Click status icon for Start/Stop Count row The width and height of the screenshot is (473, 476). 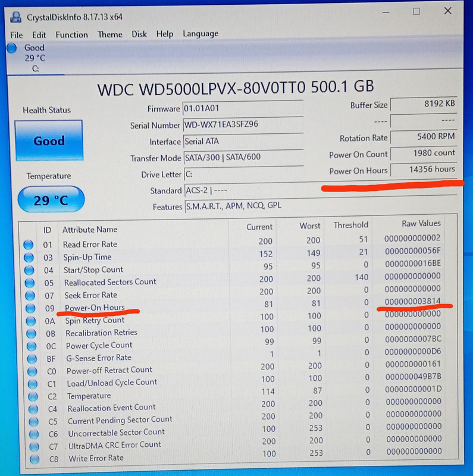[29, 270]
